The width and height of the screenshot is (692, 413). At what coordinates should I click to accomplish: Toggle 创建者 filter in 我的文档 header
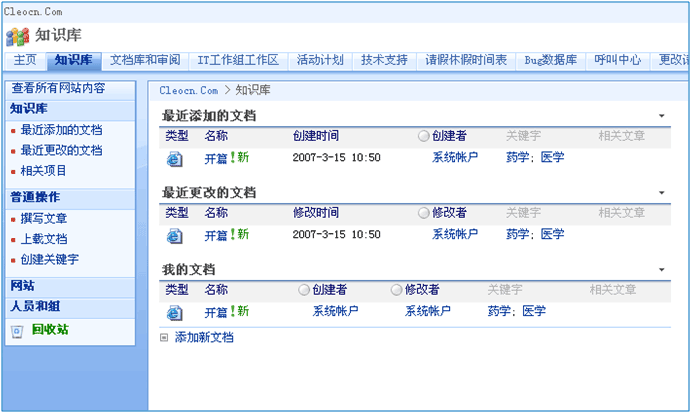click(304, 290)
